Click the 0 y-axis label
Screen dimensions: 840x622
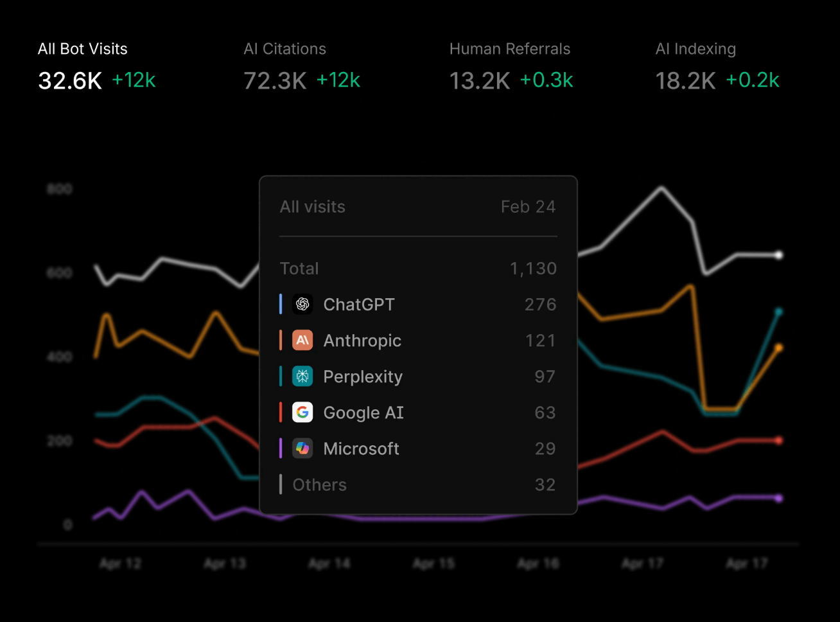[67, 525]
